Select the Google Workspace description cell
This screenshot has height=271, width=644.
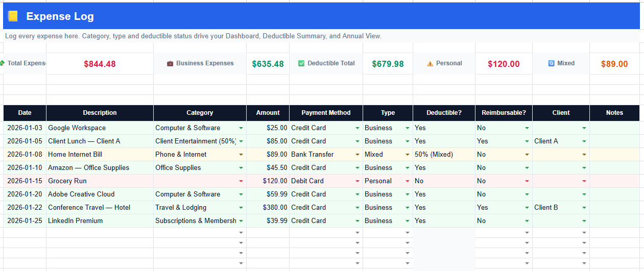(100, 128)
